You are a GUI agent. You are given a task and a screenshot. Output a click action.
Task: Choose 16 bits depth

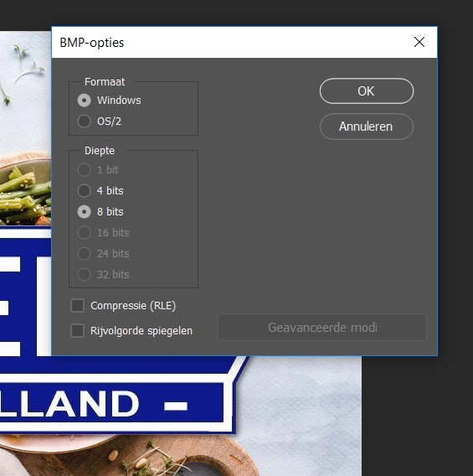coord(84,232)
